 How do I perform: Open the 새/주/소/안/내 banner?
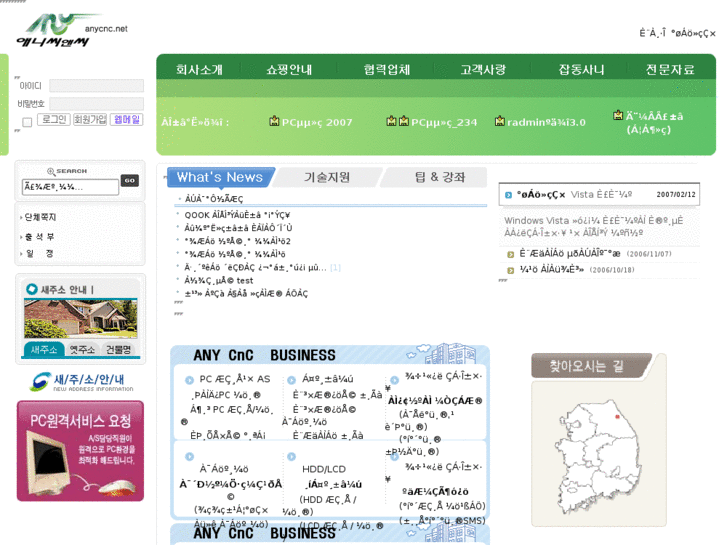pos(82,382)
